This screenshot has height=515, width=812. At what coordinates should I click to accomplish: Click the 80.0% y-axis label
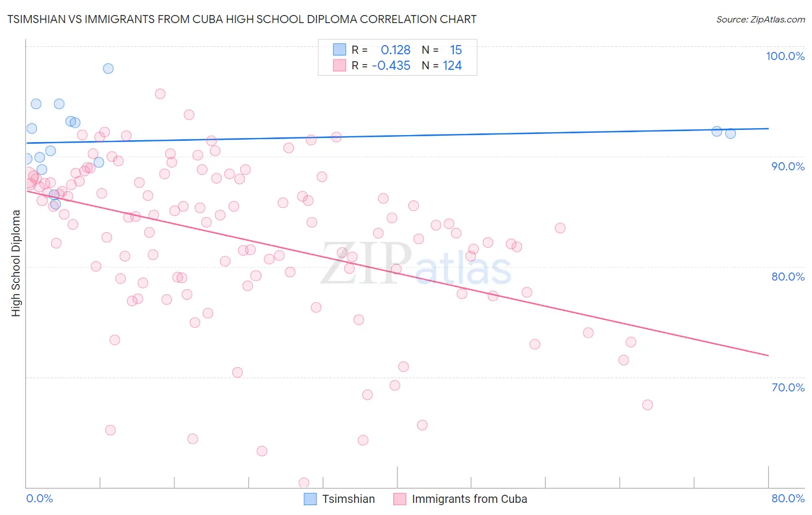point(788,277)
